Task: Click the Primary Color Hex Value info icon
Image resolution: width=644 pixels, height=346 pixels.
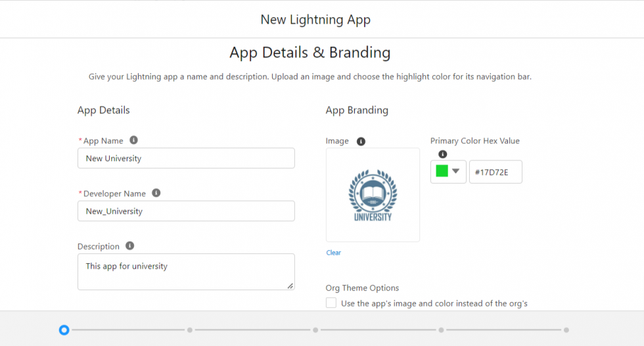Action: (x=442, y=154)
